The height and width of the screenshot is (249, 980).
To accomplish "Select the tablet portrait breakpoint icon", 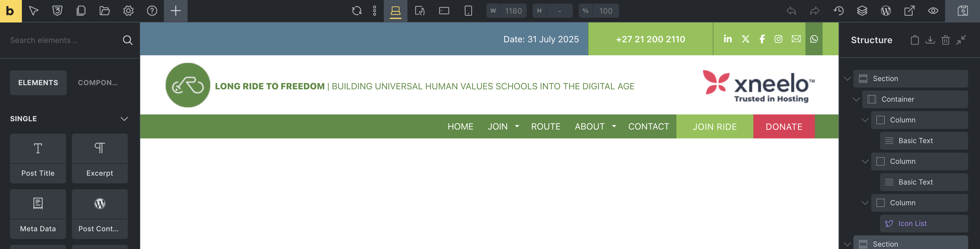I will tap(420, 11).
